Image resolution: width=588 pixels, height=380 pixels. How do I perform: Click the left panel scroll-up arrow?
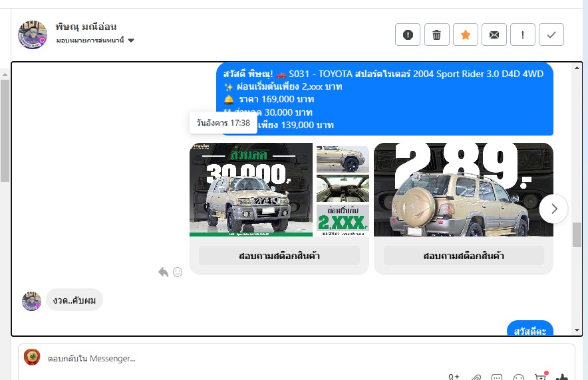[x=5, y=74]
